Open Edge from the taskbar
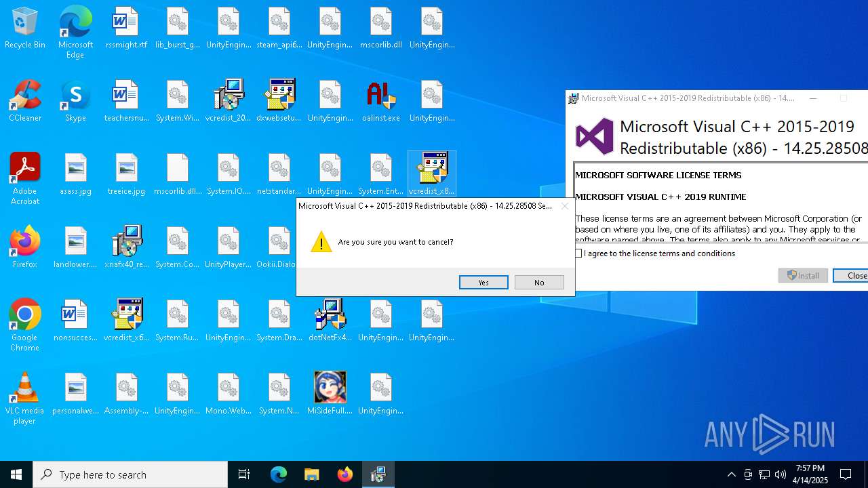The width and height of the screenshot is (868, 488). point(279,474)
